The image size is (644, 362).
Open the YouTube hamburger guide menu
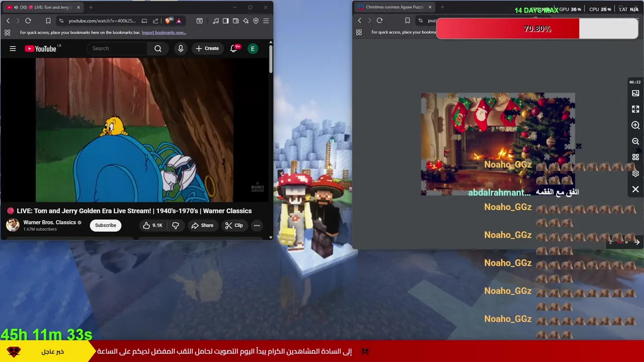(x=13, y=49)
